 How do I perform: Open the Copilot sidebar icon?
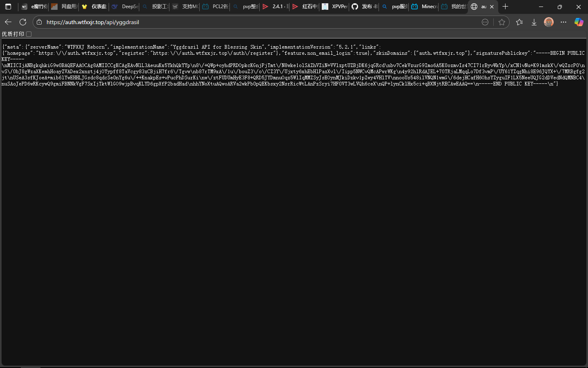point(579,22)
